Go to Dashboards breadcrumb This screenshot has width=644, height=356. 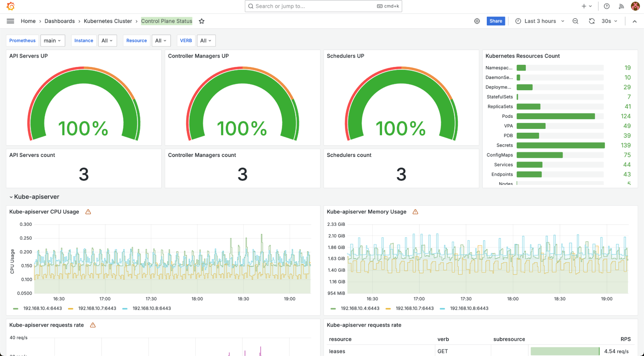click(x=60, y=21)
